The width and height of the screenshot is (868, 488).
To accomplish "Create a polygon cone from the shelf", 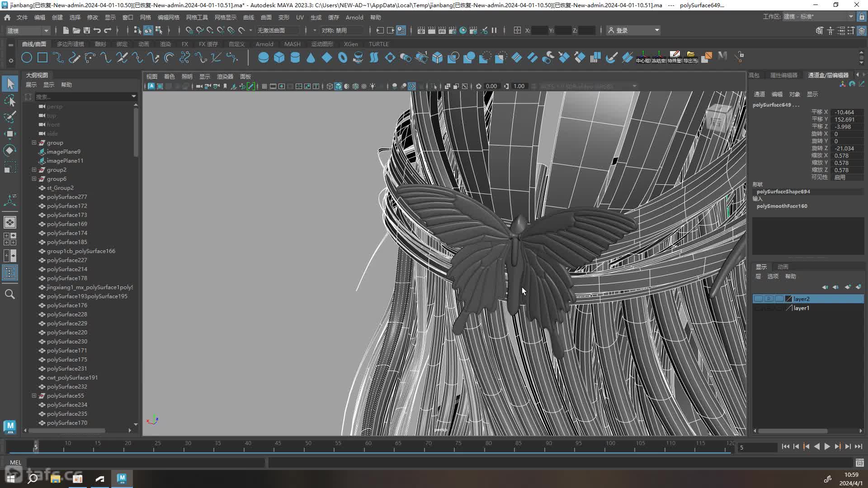I will [x=311, y=57].
